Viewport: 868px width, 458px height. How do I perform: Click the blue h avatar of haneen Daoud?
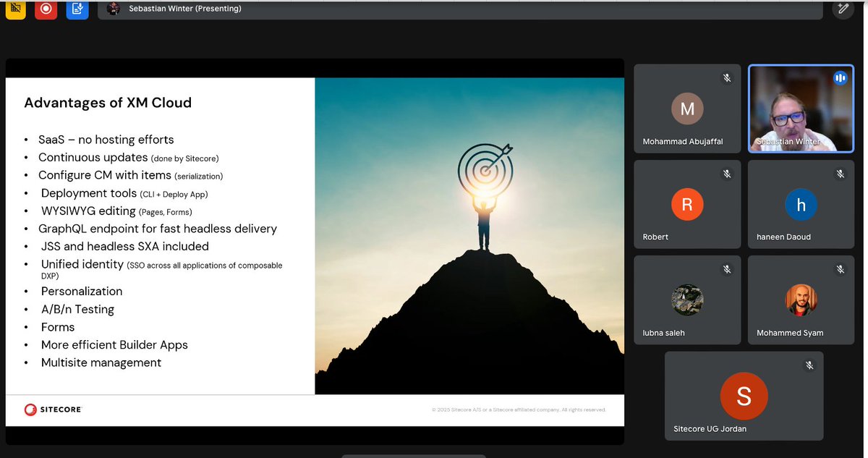click(801, 205)
